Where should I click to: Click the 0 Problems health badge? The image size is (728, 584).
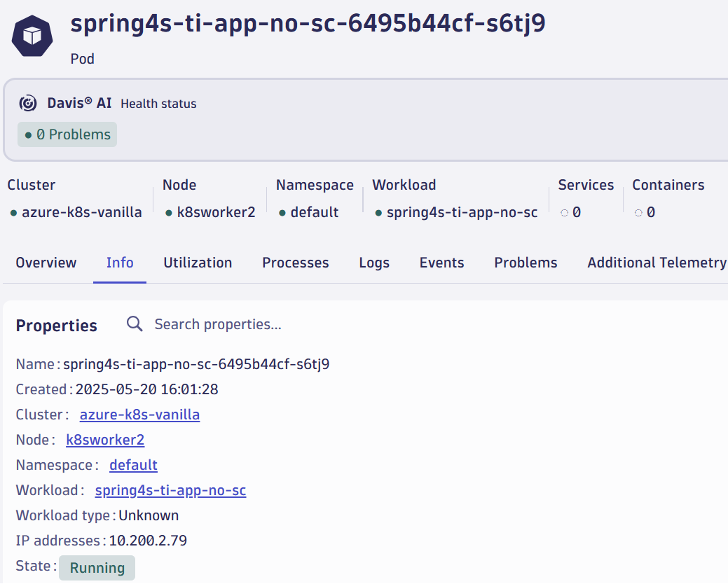[67, 134]
